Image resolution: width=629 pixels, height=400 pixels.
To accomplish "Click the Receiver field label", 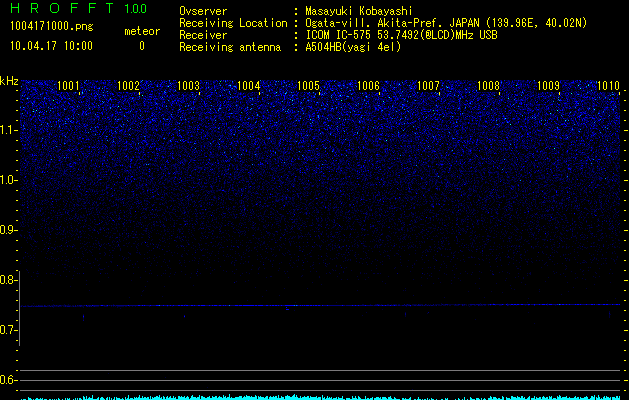I will click(x=203, y=35).
